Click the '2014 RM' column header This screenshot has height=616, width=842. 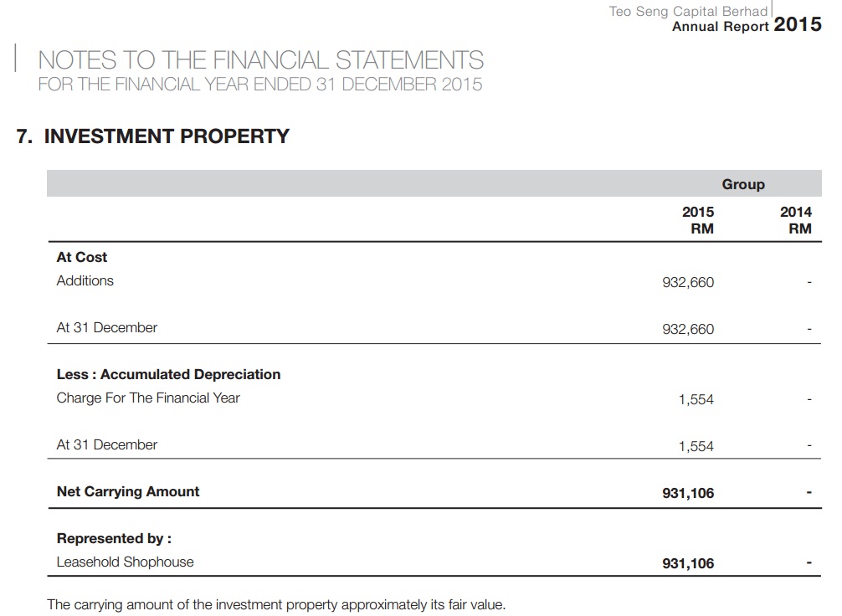coord(795,220)
